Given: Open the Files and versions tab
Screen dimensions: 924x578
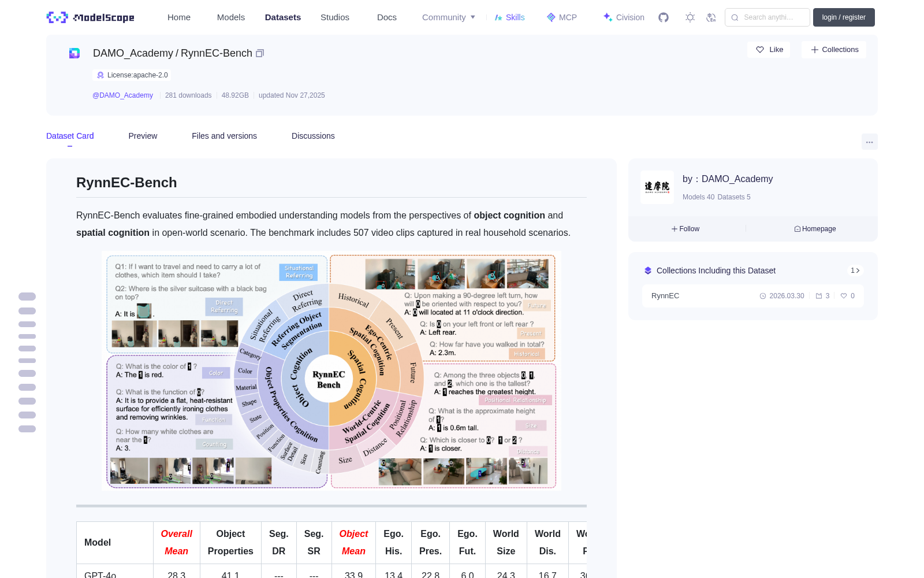Looking at the screenshot, I should click(224, 136).
